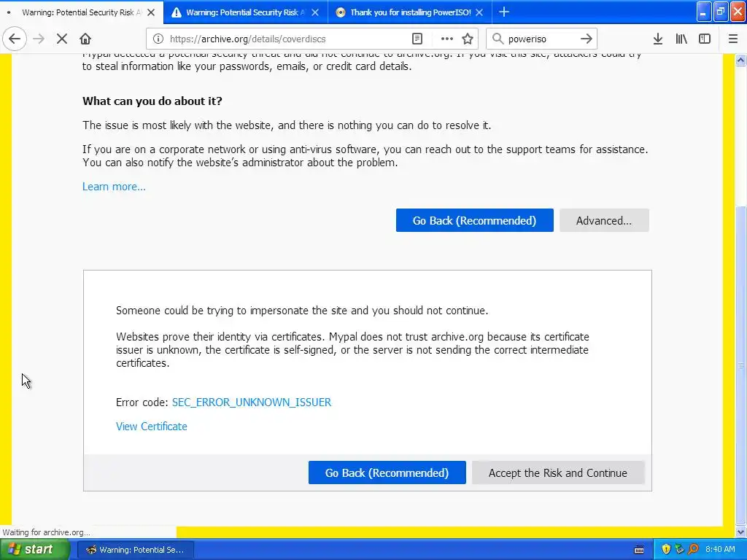The image size is (747, 560).
Task: Open the SEC_ERROR_UNKNOWN_ISSUER error code link
Action: pyautogui.click(x=252, y=402)
